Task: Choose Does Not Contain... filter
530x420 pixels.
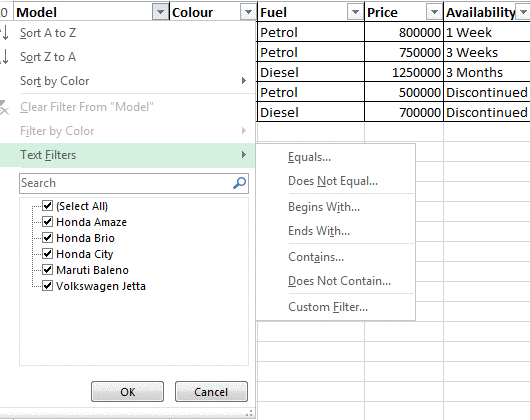Action: (x=336, y=281)
